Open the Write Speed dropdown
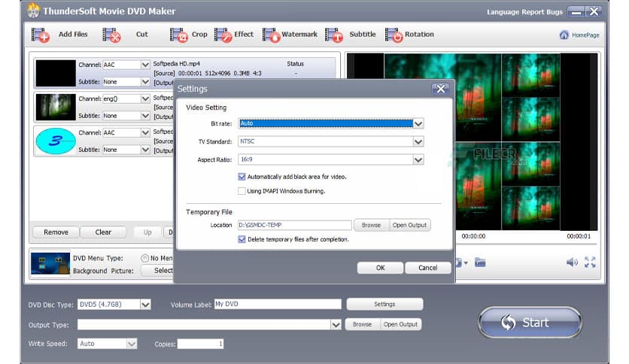This screenshot has height=364, width=629. (132, 344)
